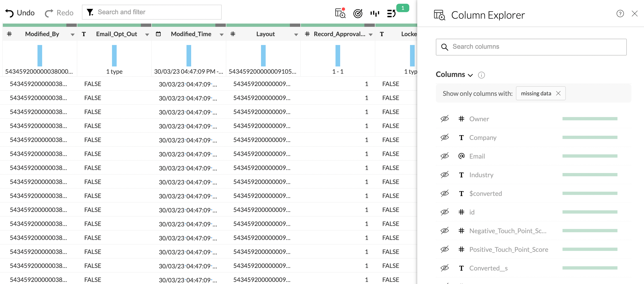Open the data quality chart icon
644x284 pixels.
(x=374, y=13)
